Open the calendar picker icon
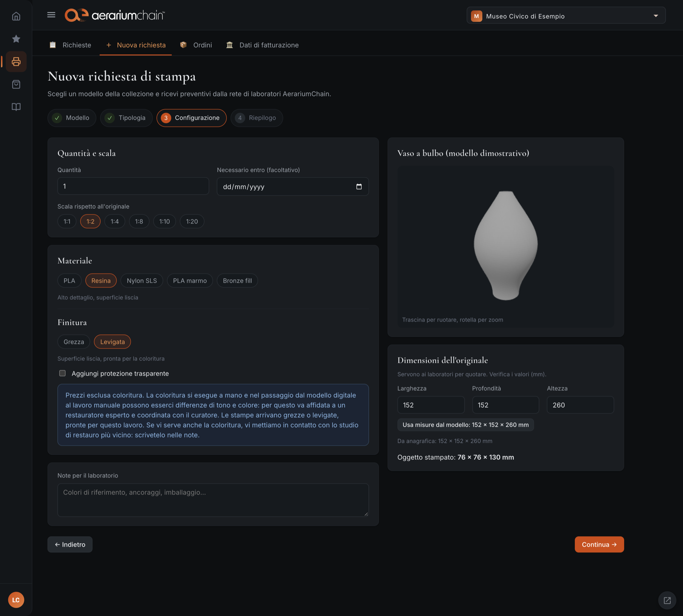Image resolution: width=683 pixels, height=616 pixels. coord(359,187)
